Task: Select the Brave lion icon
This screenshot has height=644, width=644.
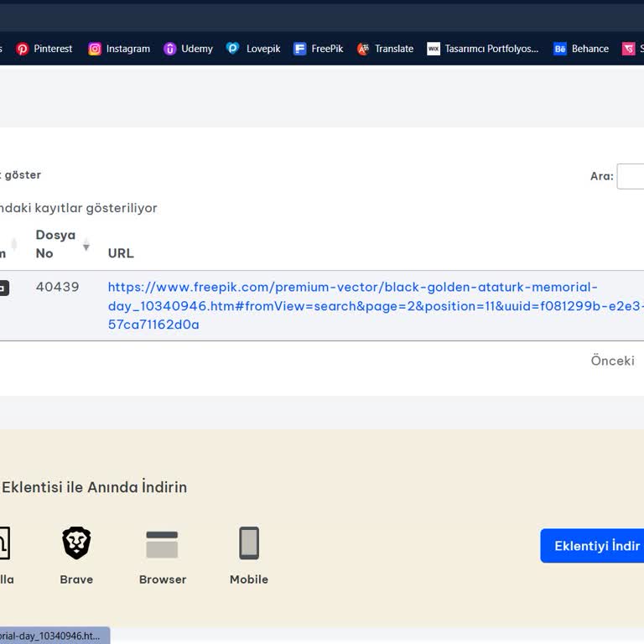Action: click(76, 543)
